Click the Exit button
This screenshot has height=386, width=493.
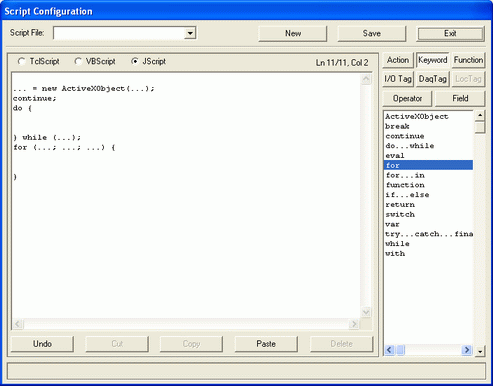coord(450,34)
